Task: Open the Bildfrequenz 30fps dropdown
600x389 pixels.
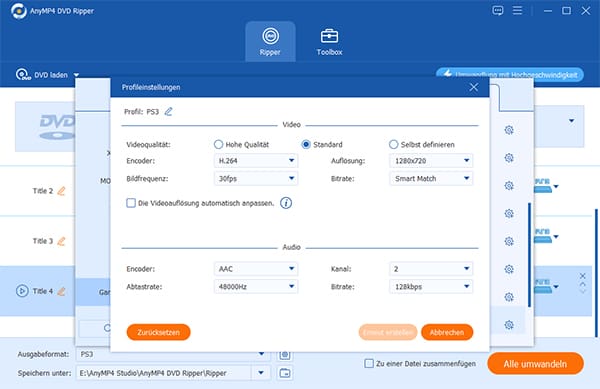Action: click(x=256, y=178)
